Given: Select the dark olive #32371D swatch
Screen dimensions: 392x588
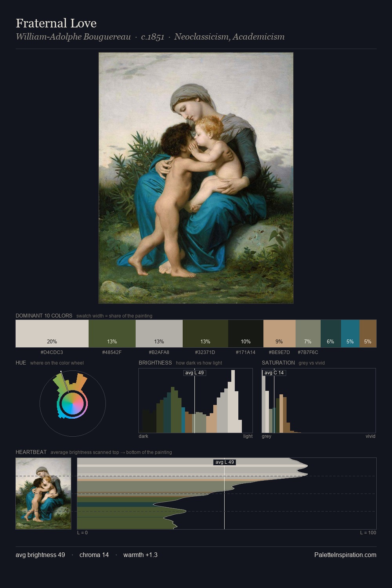Looking at the screenshot, I should [205, 334].
